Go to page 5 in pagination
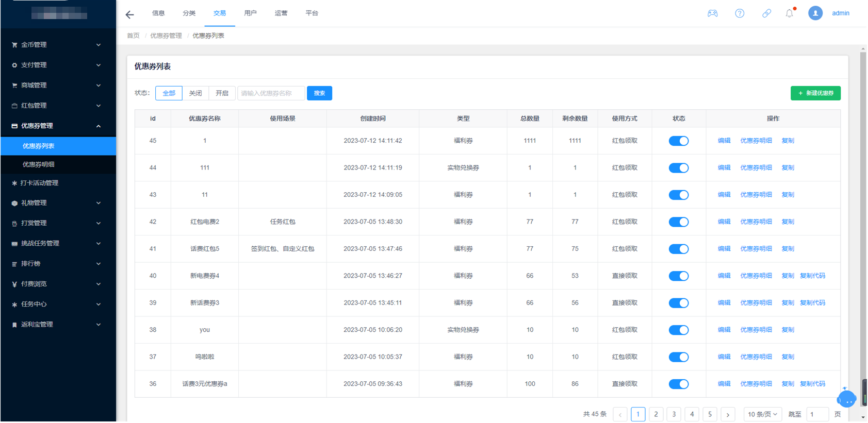 [710, 414]
